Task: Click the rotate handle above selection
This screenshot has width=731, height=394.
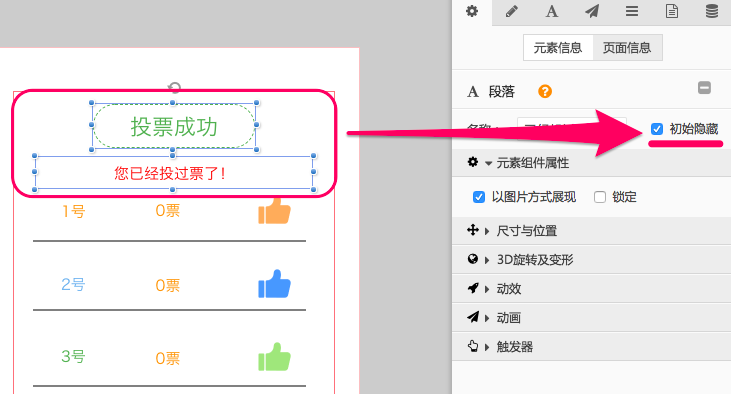Action: click(x=174, y=87)
